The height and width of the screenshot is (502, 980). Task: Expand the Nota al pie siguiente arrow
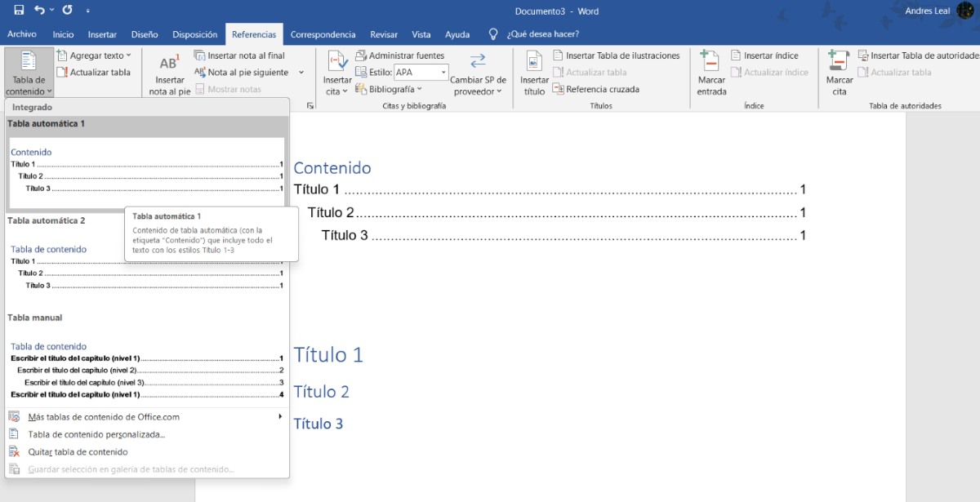[301, 73]
